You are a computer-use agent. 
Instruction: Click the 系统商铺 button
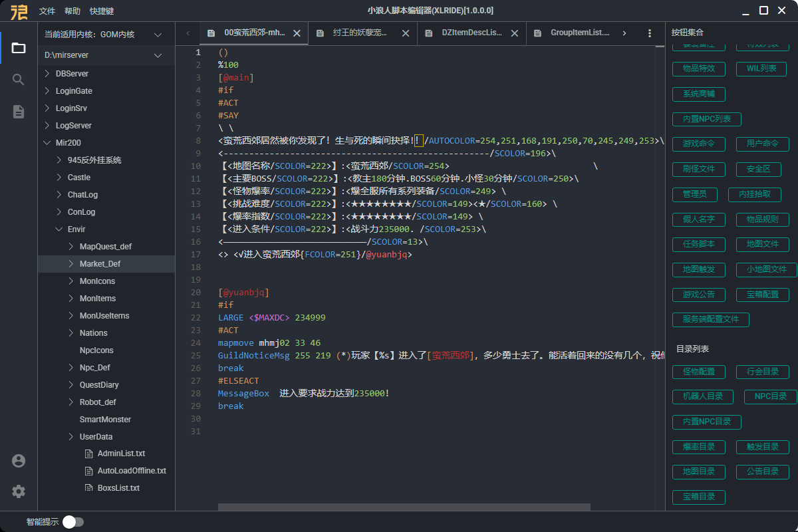pos(698,94)
